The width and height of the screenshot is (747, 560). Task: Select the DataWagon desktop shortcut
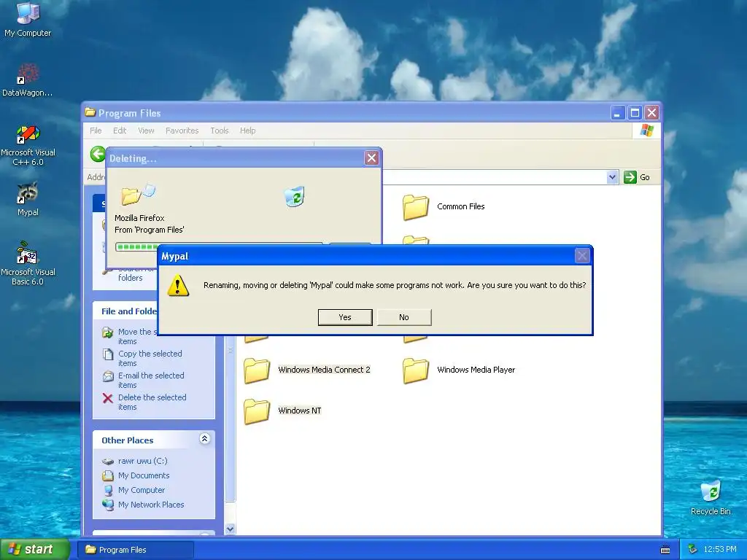[x=28, y=80]
